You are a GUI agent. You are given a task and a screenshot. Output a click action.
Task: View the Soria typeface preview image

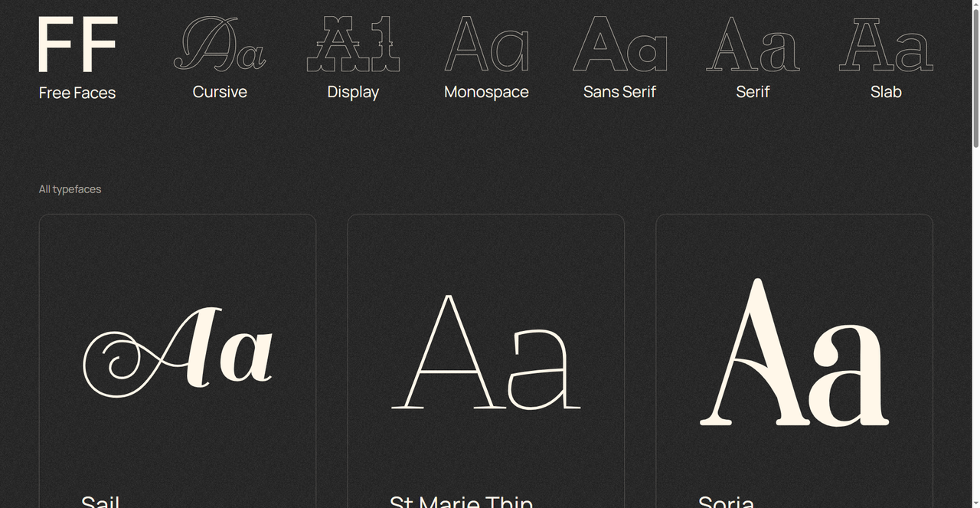[x=794, y=352]
